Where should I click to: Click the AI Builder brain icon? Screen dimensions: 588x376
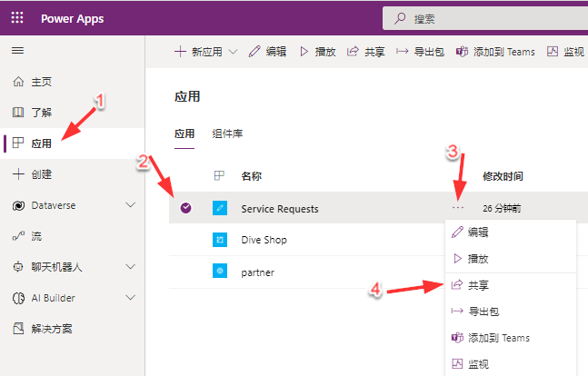click(18, 298)
